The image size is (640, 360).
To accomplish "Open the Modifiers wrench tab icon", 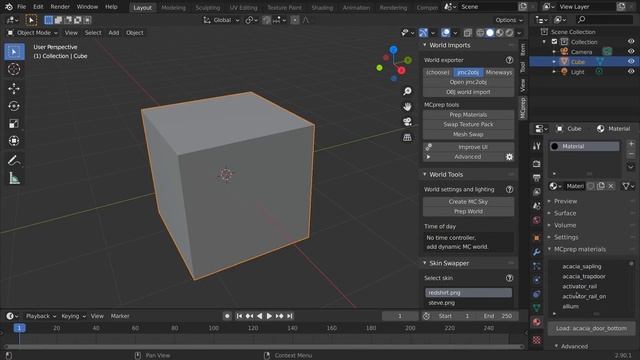I will pos(537,252).
